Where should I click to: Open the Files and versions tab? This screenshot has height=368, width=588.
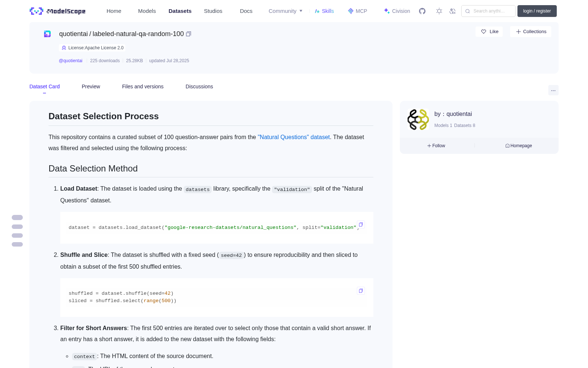point(143,86)
